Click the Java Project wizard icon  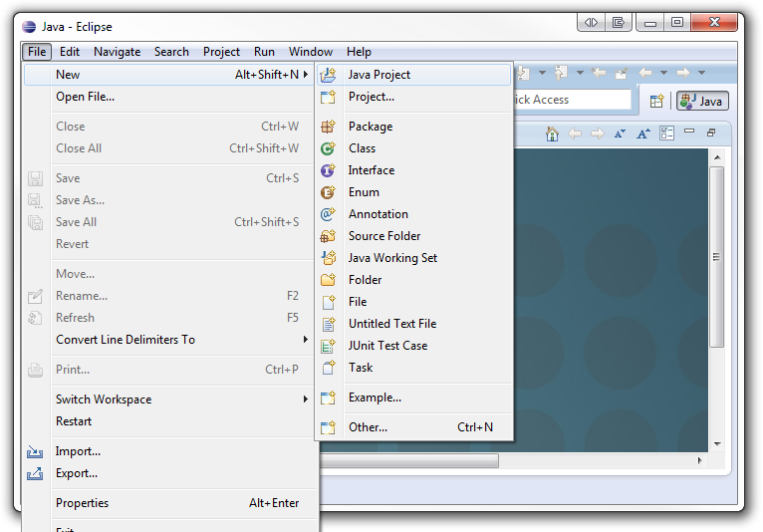[x=328, y=75]
